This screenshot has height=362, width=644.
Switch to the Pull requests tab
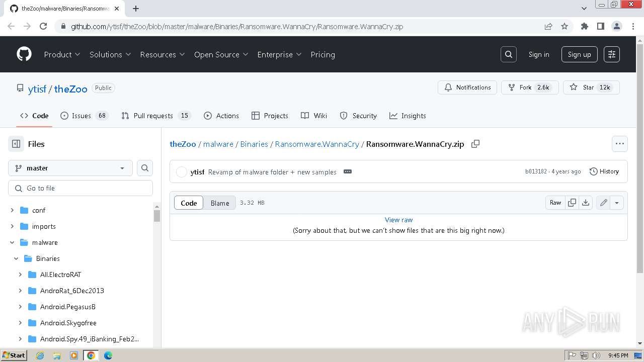(156, 116)
